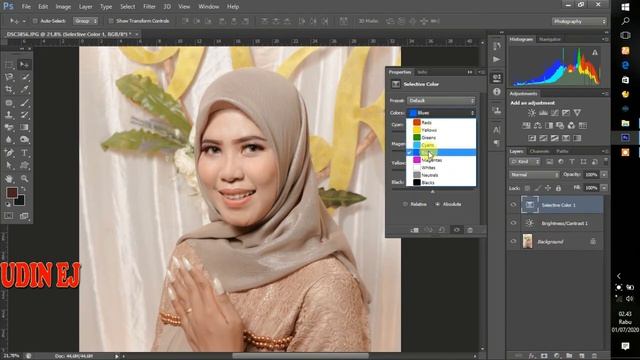Reset adjustment defaults in Properties panel
640x360 pixels.
click(x=442, y=230)
